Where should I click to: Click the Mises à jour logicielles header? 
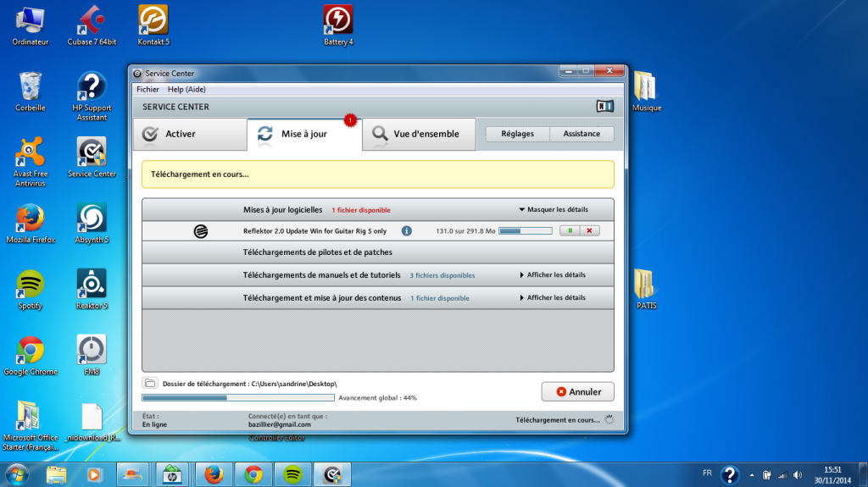pos(282,210)
